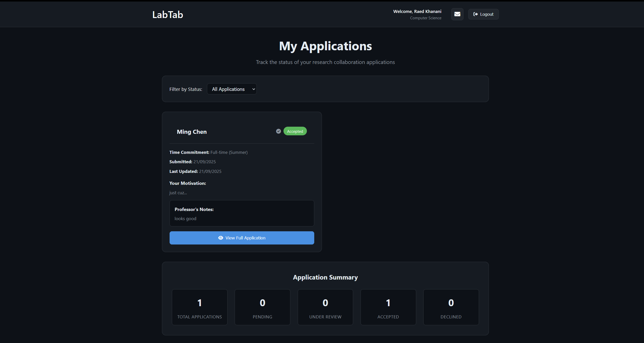This screenshot has width=644, height=343.
Task: Click the logout arrow icon
Action: click(475, 14)
